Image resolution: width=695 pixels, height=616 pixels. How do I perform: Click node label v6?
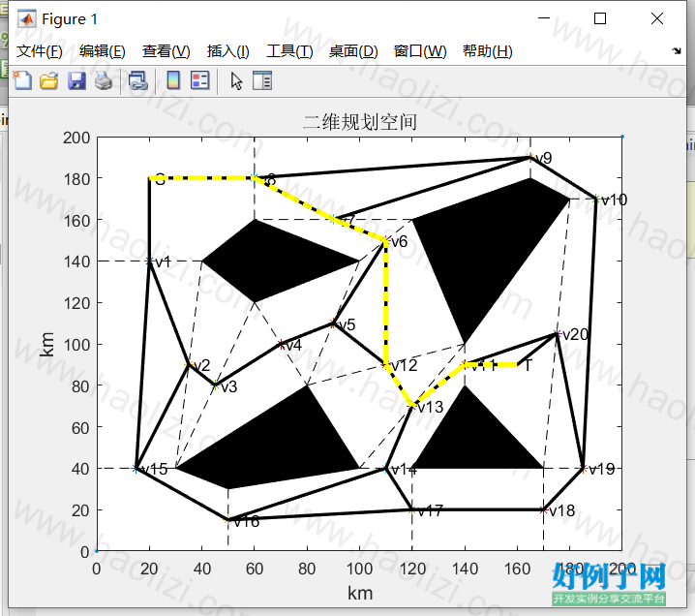point(399,242)
